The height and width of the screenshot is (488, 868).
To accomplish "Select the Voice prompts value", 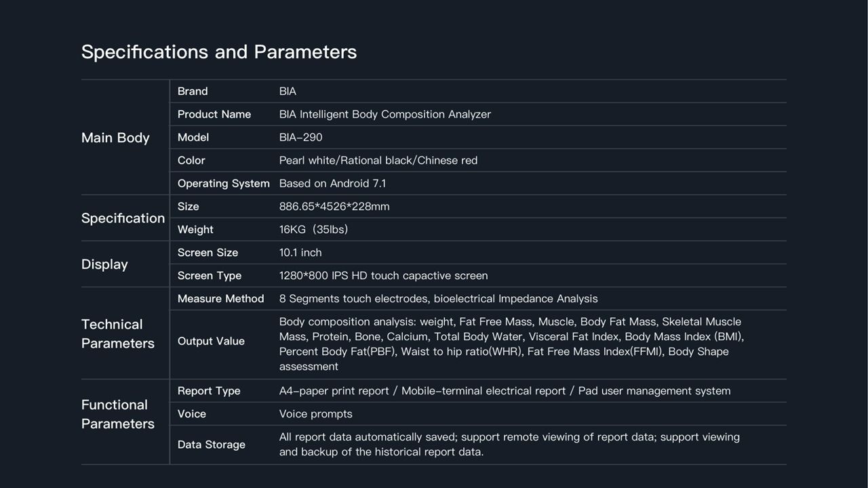I will [x=315, y=414].
